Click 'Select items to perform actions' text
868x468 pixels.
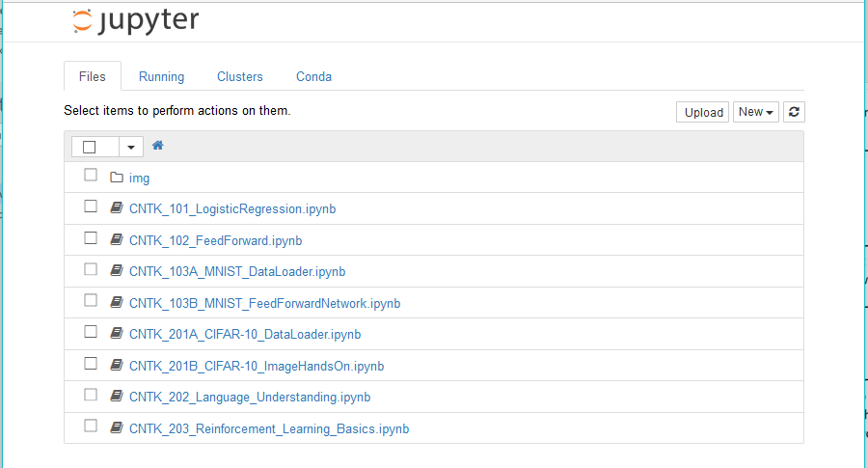tap(177, 110)
